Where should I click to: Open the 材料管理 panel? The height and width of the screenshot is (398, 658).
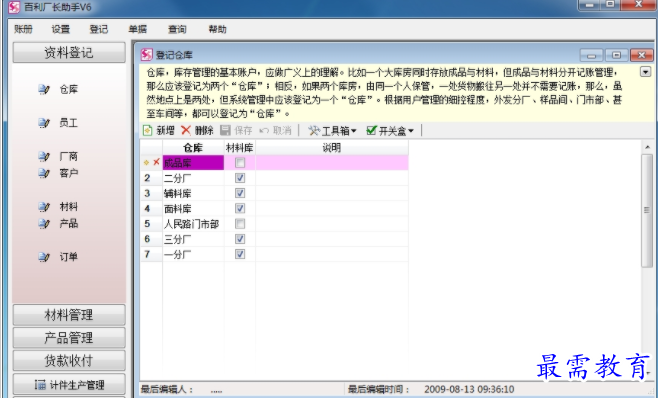click(69, 315)
